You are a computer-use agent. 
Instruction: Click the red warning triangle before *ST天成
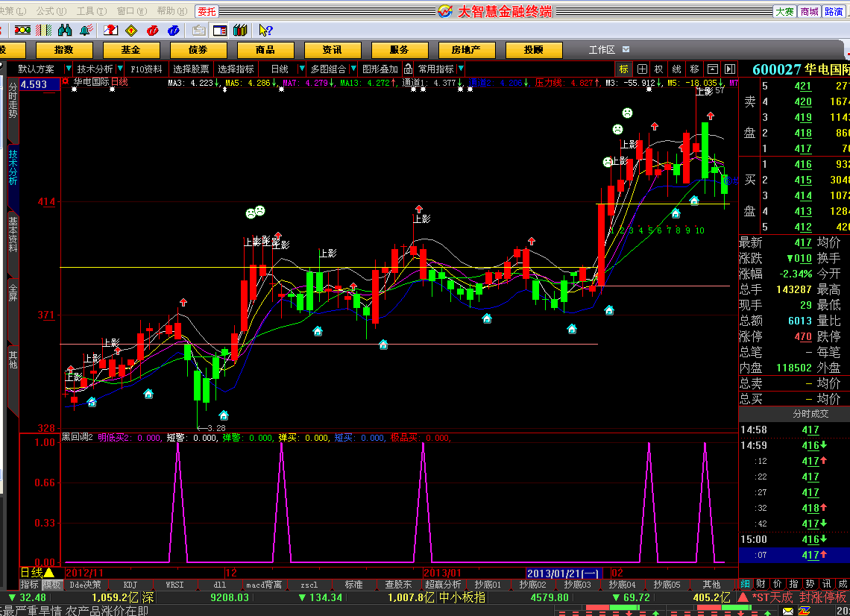click(x=743, y=597)
